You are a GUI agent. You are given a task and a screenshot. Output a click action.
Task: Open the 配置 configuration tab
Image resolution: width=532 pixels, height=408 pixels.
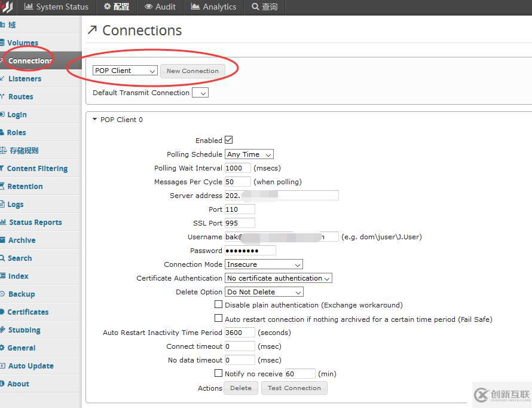[x=117, y=7]
